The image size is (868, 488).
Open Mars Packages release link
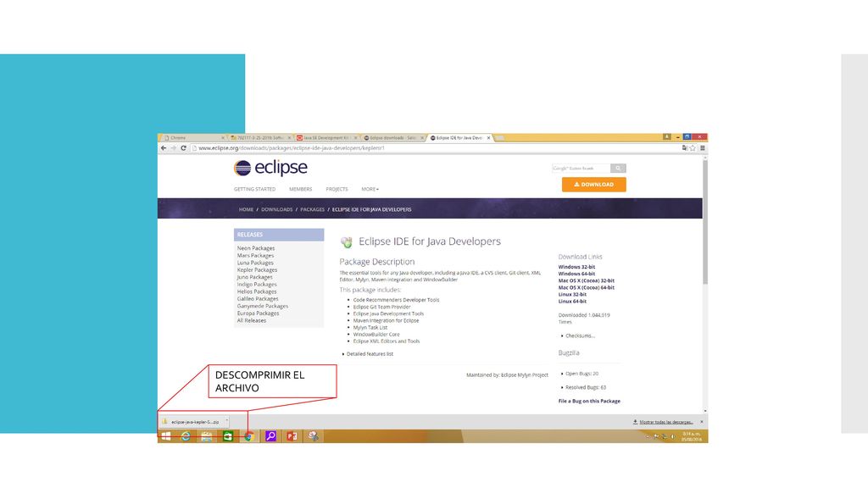(255, 256)
